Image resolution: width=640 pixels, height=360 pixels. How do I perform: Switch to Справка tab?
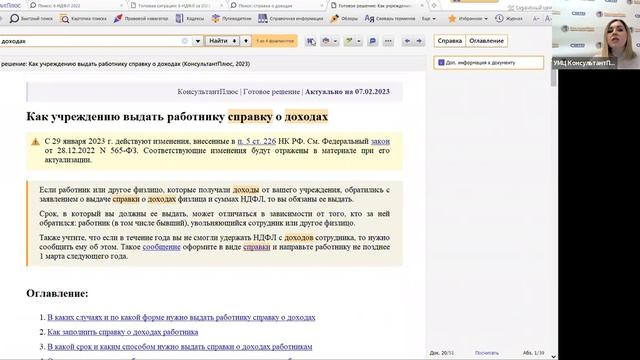[x=449, y=41]
